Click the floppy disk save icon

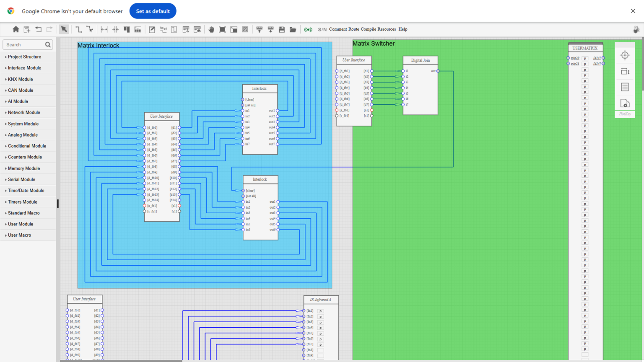click(x=282, y=29)
